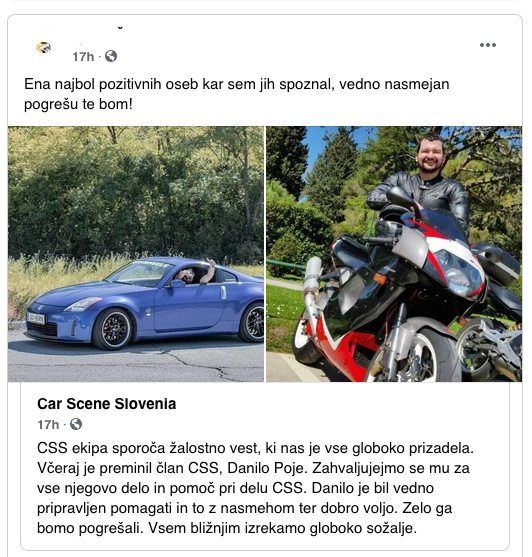This screenshot has width=532, height=557.
Task: Click the motorcycle's headlight in the photo
Action: (x=458, y=271)
